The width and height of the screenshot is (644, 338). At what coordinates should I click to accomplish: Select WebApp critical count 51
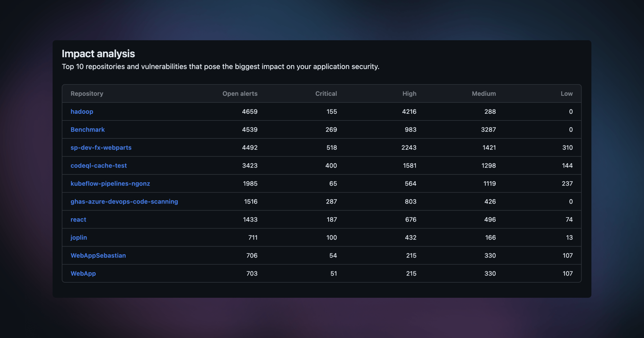(x=334, y=273)
